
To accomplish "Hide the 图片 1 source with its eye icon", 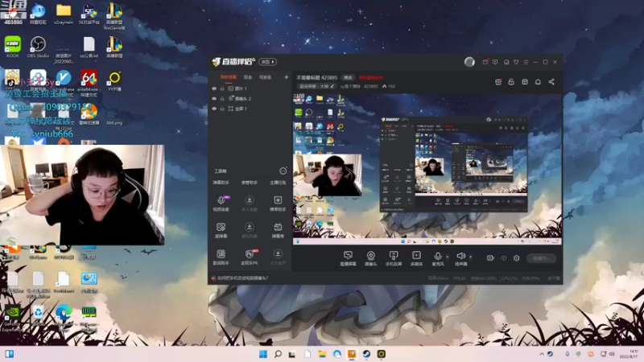I will point(214,88).
